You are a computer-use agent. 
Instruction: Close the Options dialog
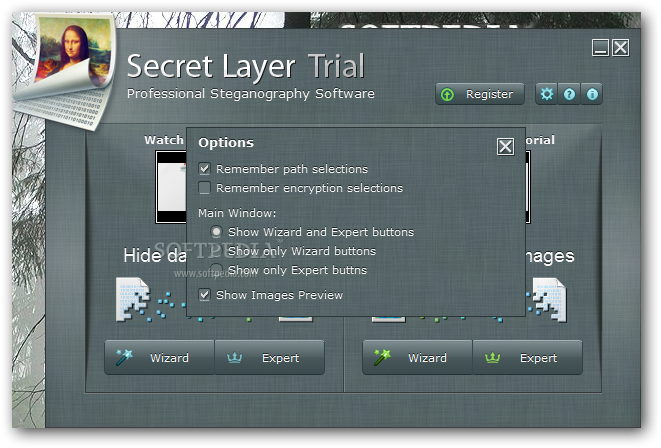(505, 147)
